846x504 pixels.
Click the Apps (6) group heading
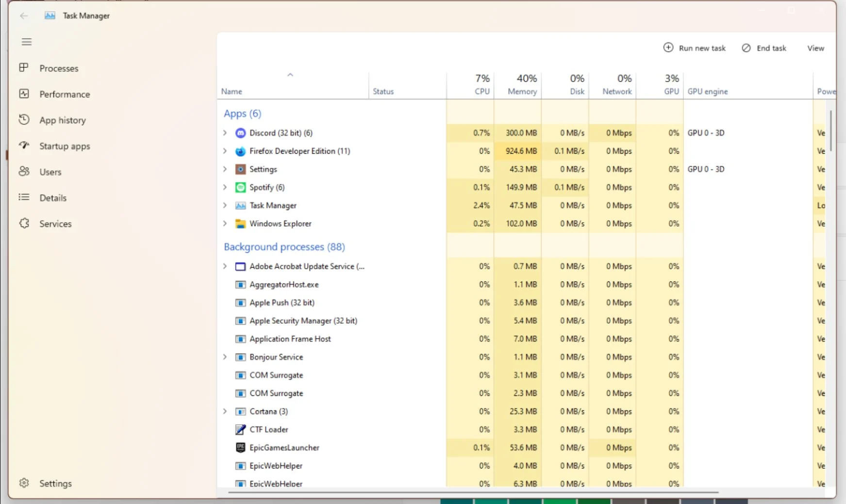click(242, 114)
